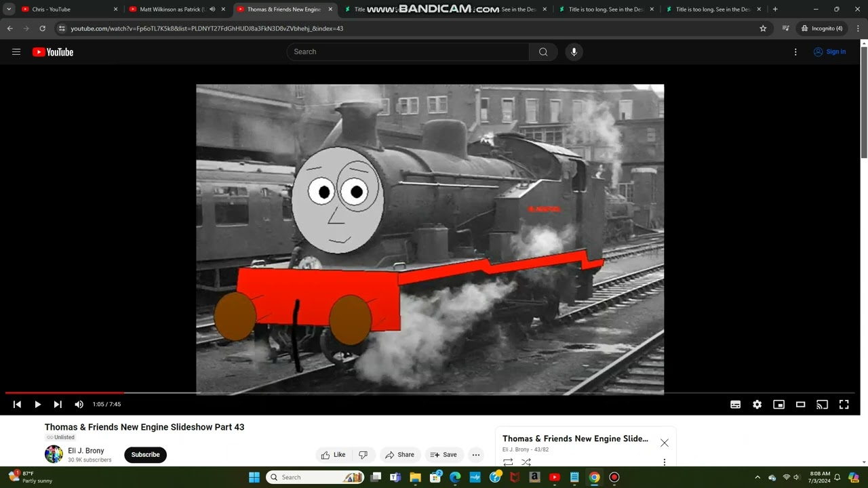Screen dimensions: 868x488
Task: Open File Explorer from taskbar
Action: (415, 477)
